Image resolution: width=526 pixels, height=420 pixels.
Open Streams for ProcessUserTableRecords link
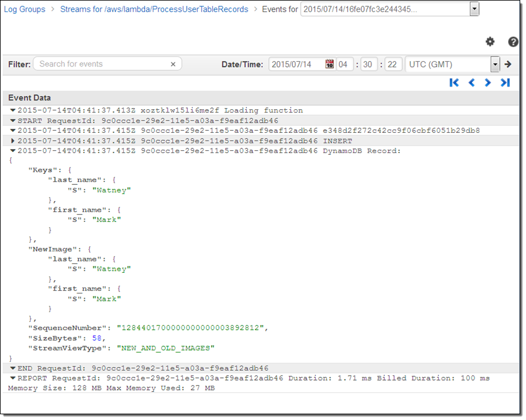point(154,9)
